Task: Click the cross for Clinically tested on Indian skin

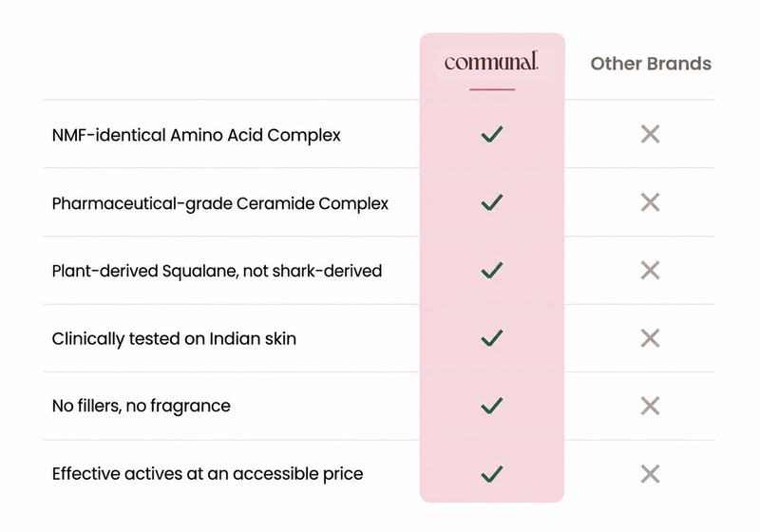Action: [650, 338]
